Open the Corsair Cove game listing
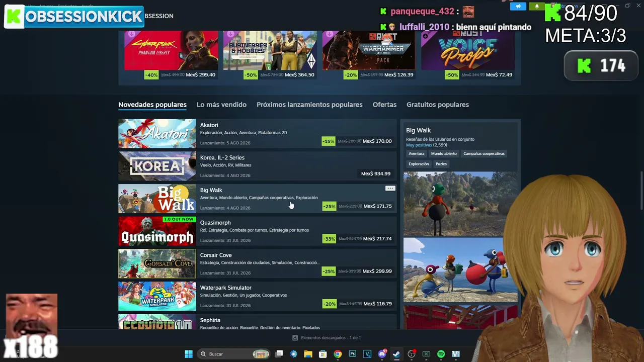This screenshot has height=362, width=644. (258, 263)
